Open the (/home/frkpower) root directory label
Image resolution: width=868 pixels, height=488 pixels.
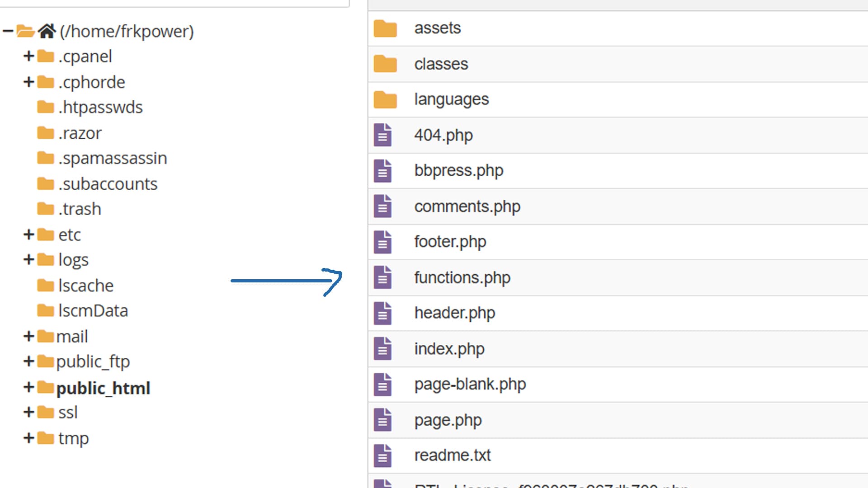(x=127, y=31)
